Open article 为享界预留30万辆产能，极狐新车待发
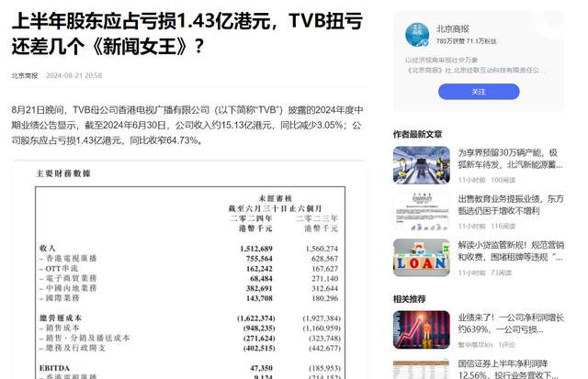This screenshot has width=588, height=379. [x=510, y=159]
